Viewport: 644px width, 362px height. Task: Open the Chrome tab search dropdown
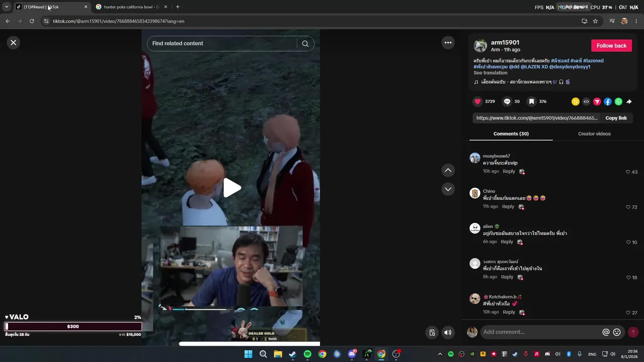click(x=7, y=7)
